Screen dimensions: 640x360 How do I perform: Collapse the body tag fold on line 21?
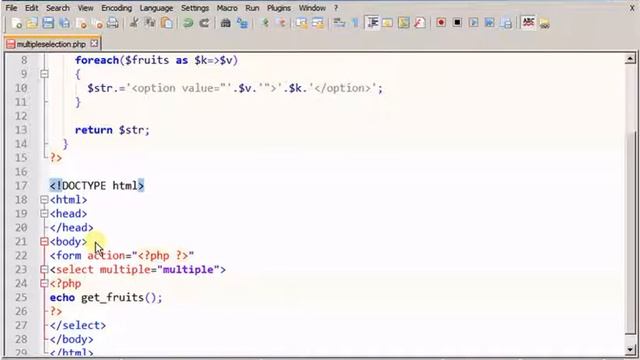44,242
